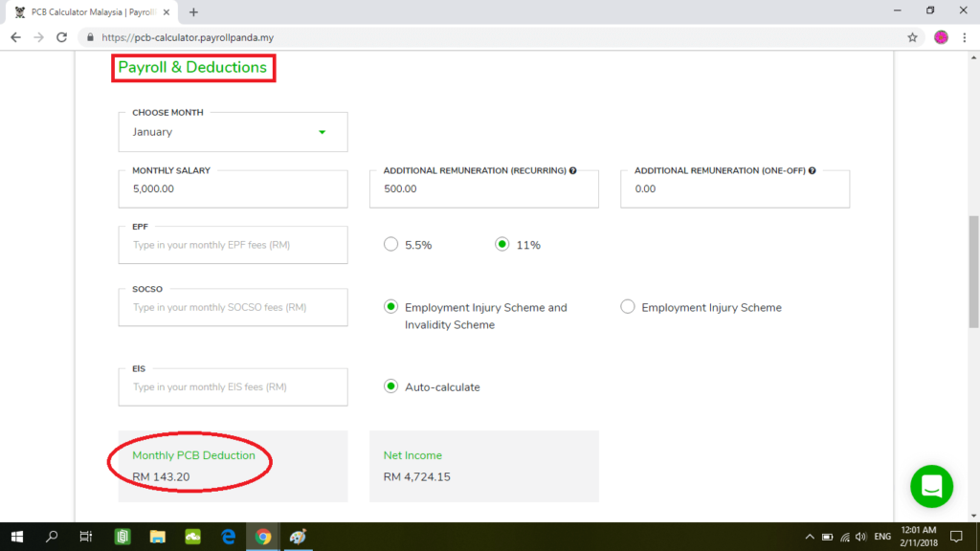Image resolution: width=980 pixels, height=551 pixels.
Task: Choose Employment Injury Scheme only option
Action: 628,307
